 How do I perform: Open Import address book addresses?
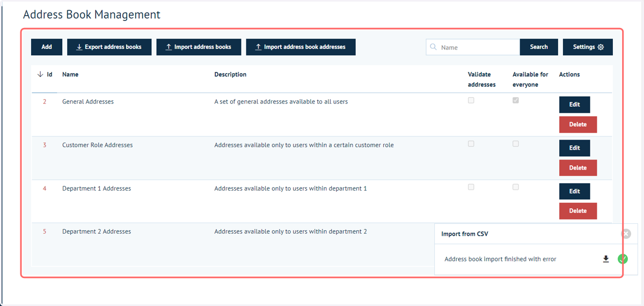[x=301, y=47]
